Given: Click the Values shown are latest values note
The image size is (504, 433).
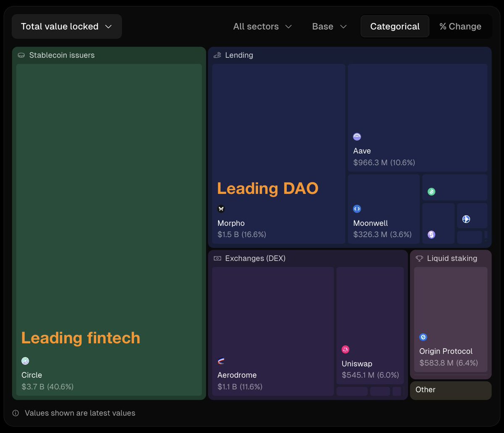Looking at the screenshot, I should [80, 413].
